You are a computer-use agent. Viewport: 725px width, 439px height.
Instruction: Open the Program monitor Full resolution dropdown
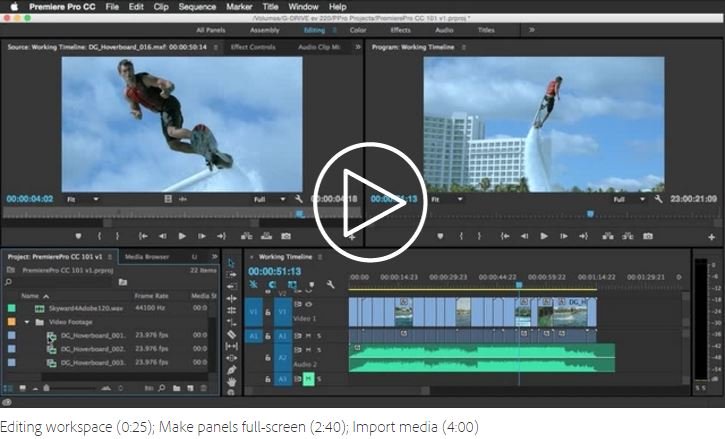(x=629, y=199)
